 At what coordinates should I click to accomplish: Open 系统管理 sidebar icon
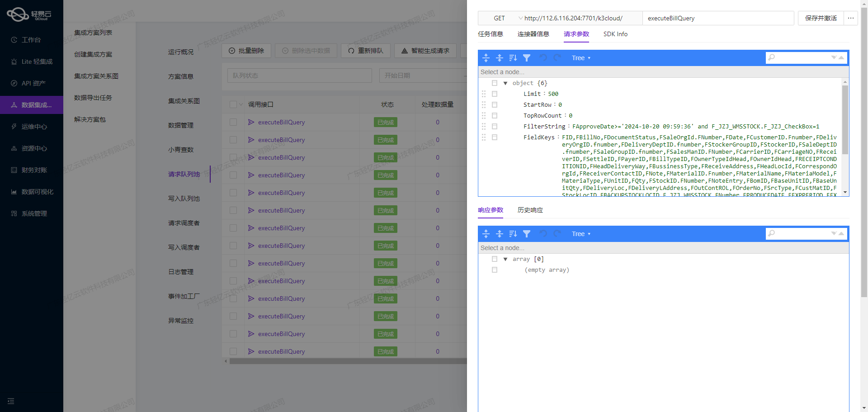point(14,213)
